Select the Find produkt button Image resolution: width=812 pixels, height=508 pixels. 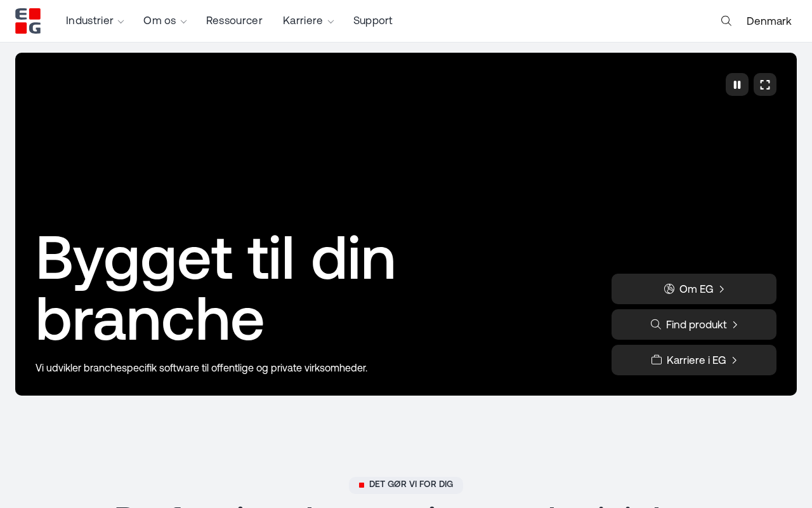click(x=694, y=324)
